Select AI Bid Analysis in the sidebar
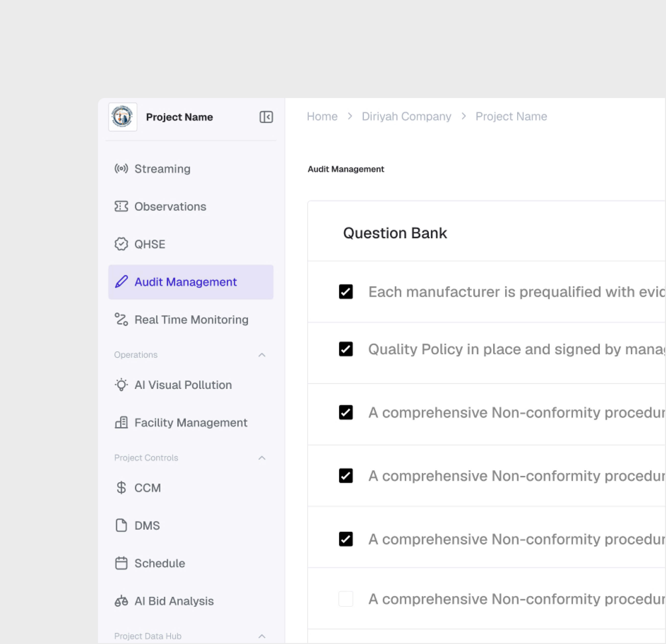666x644 pixels. tap(121, 600)
